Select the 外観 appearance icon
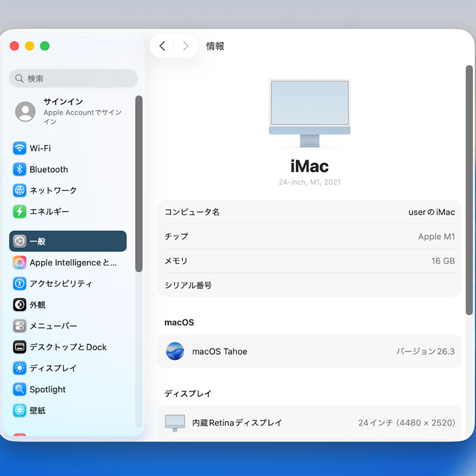The width and height of the screenshot is (476, 476). [x=20, y=305]
